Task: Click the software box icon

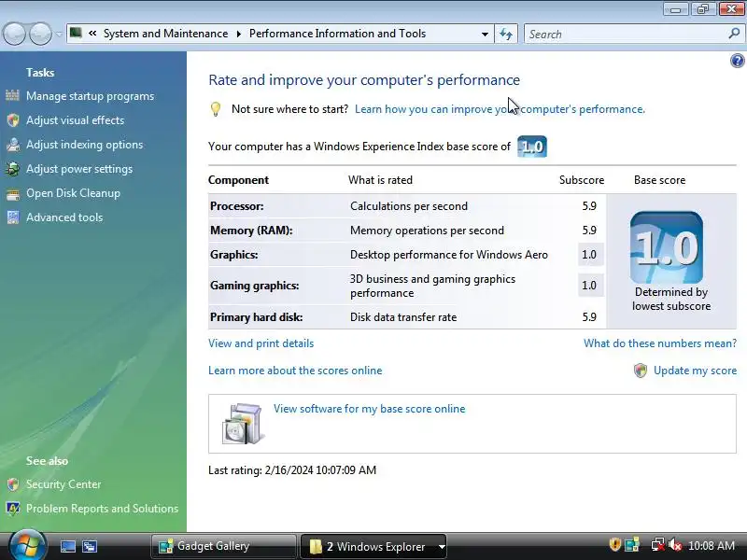Action: tap(243, 424)
